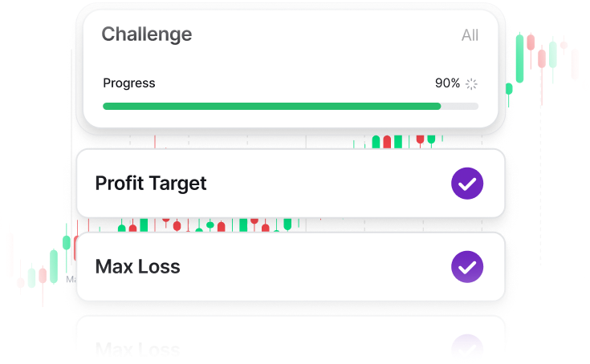Click the tall green candlestick at top right

coord(519,58)
